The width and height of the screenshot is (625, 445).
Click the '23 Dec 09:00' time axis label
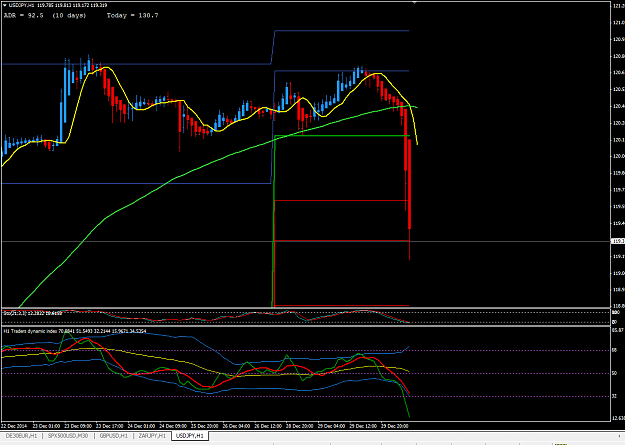[x=78, y=426]
